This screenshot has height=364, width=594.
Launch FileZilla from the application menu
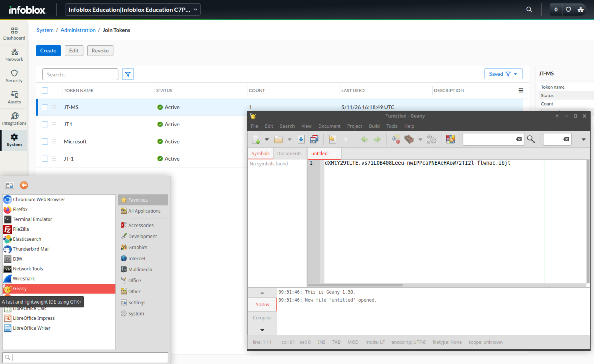click(x=59, y=229)
